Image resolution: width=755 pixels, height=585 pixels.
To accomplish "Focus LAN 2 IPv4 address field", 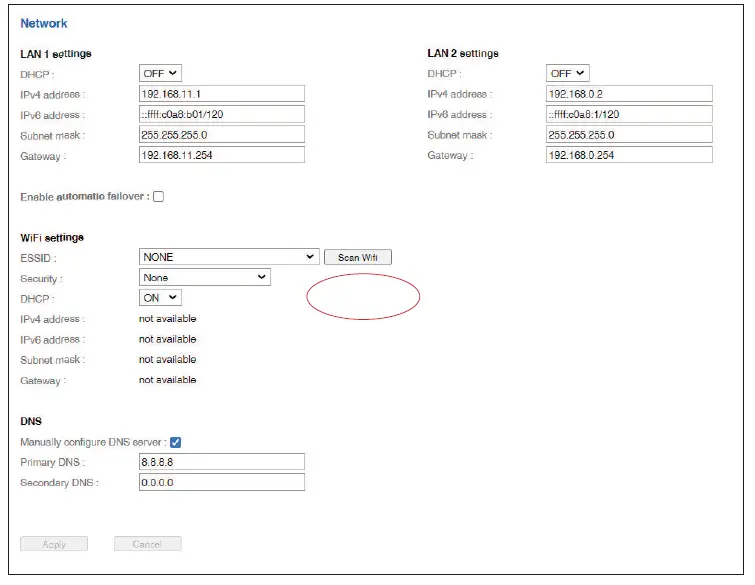I will click(629, 94).
